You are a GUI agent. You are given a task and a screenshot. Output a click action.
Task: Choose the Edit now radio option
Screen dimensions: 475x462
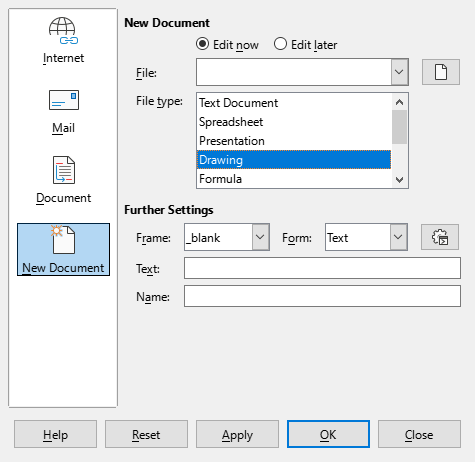click(227, 44)
